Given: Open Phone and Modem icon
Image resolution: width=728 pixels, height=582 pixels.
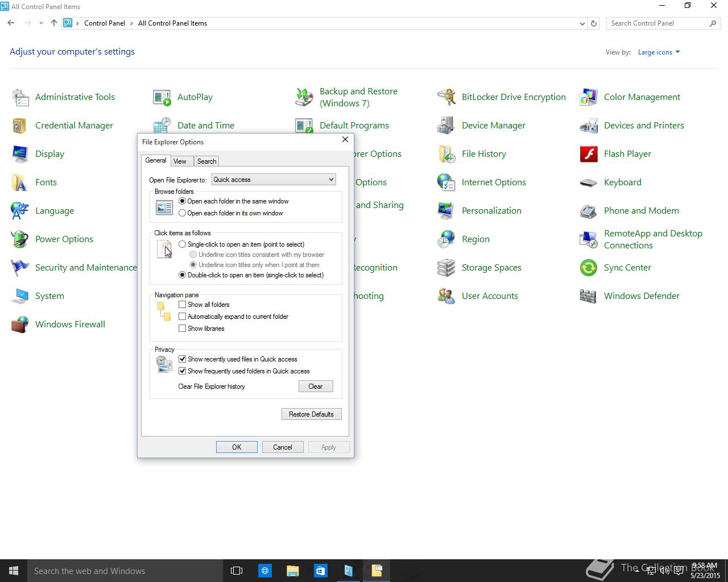Looking at the screenshot, I should (589, 211).
